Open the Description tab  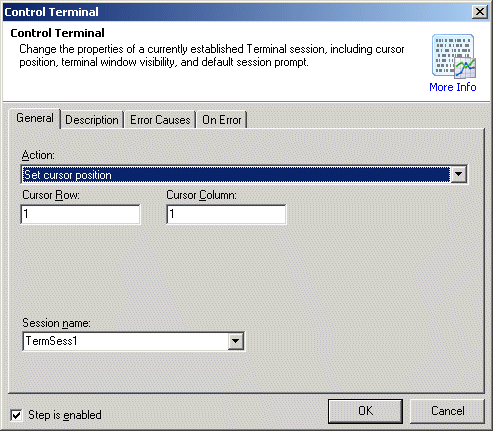point(92,120)
